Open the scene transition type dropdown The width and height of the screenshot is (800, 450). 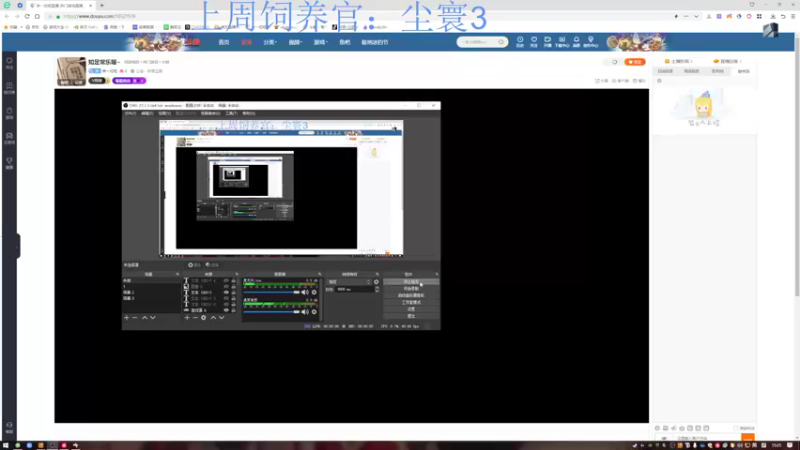coord(349,282)
